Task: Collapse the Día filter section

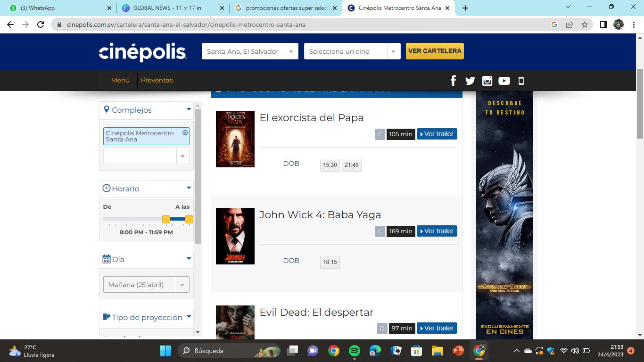Action: coord(189,259)
